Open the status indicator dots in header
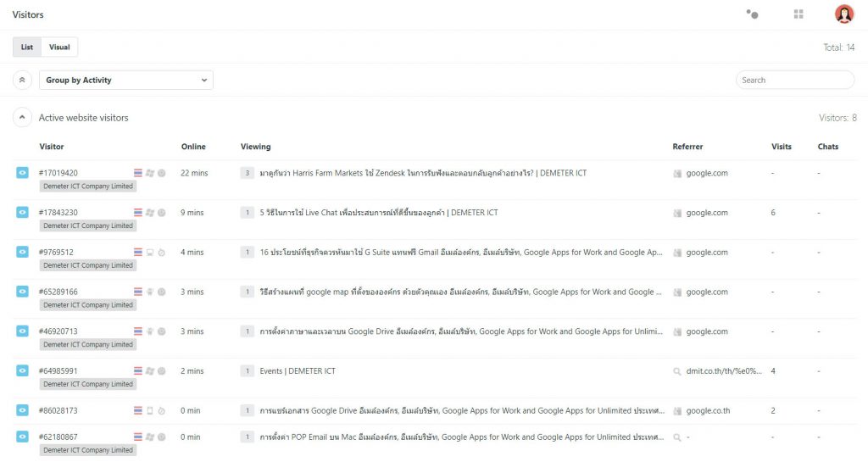 (752, 14)
